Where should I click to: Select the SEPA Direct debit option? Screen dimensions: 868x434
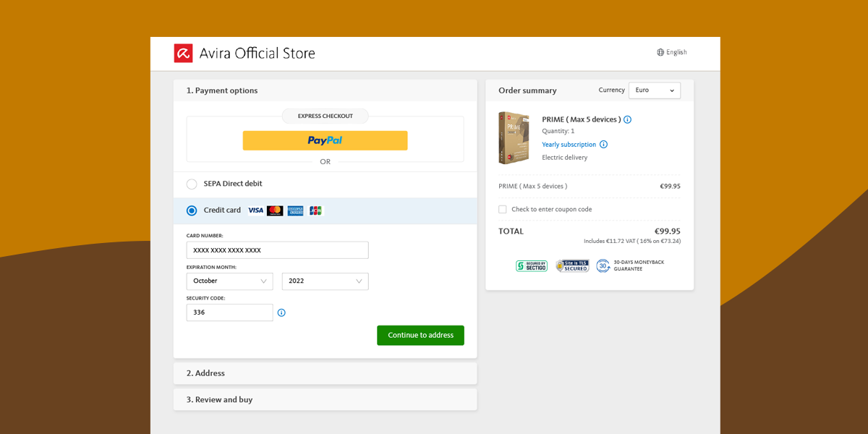191,184
